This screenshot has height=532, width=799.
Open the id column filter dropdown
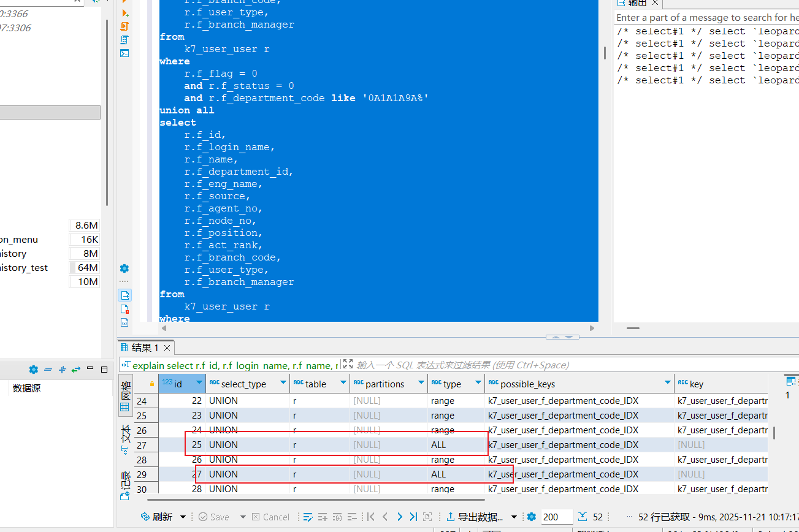point(199,384)
